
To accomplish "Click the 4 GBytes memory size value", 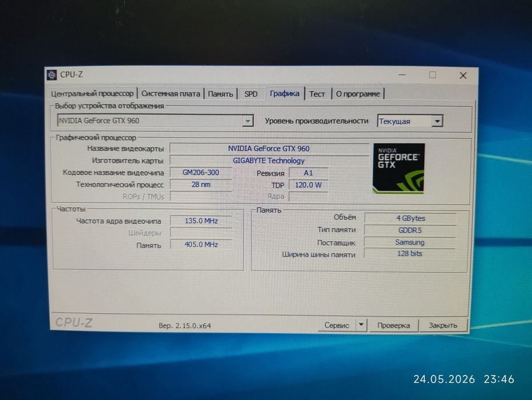I will click(x=410, y=218).
